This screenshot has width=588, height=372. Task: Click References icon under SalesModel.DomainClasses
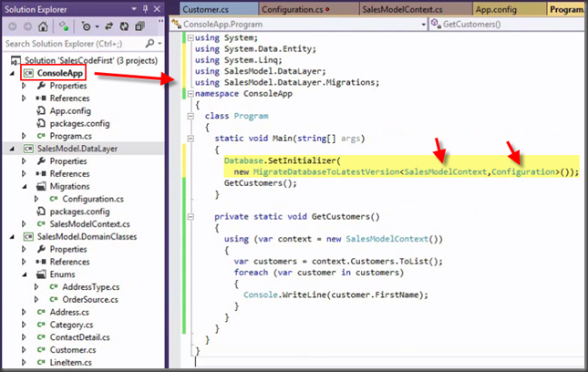[x=41, y=262]
